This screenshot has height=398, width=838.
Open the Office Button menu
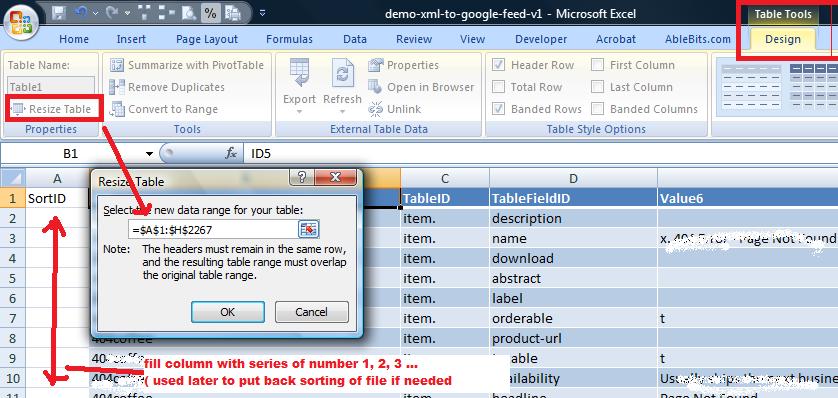coord(20,22)
